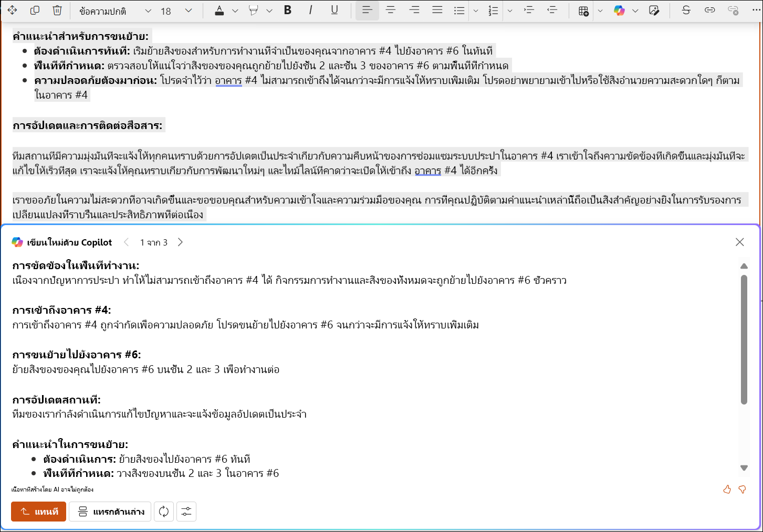Go to previous Copilot draft

[126, 242]
